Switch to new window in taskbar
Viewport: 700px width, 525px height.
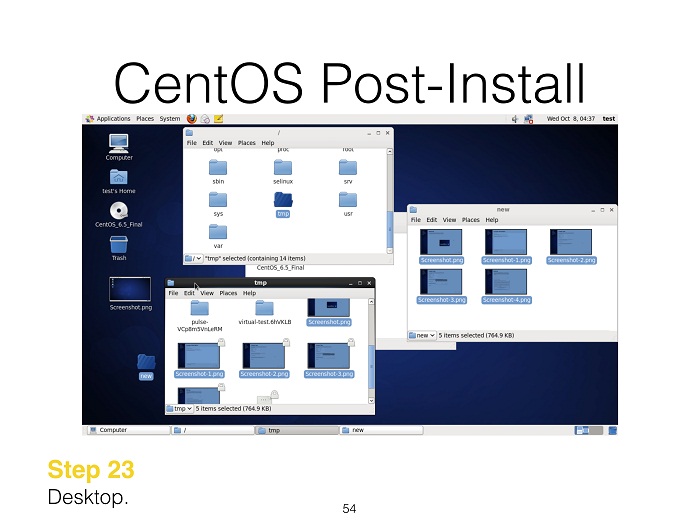click(x=381, y=430)
